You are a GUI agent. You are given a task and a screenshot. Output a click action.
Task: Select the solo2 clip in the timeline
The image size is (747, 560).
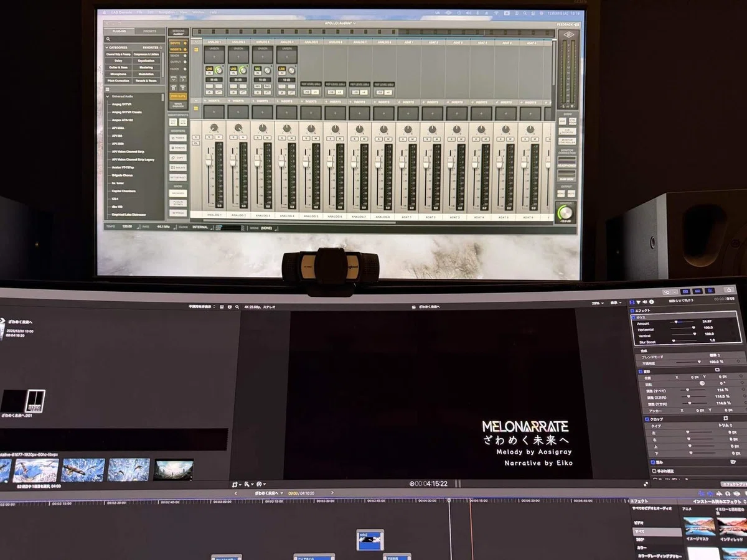pyautogui.click(x=370, y=539)
